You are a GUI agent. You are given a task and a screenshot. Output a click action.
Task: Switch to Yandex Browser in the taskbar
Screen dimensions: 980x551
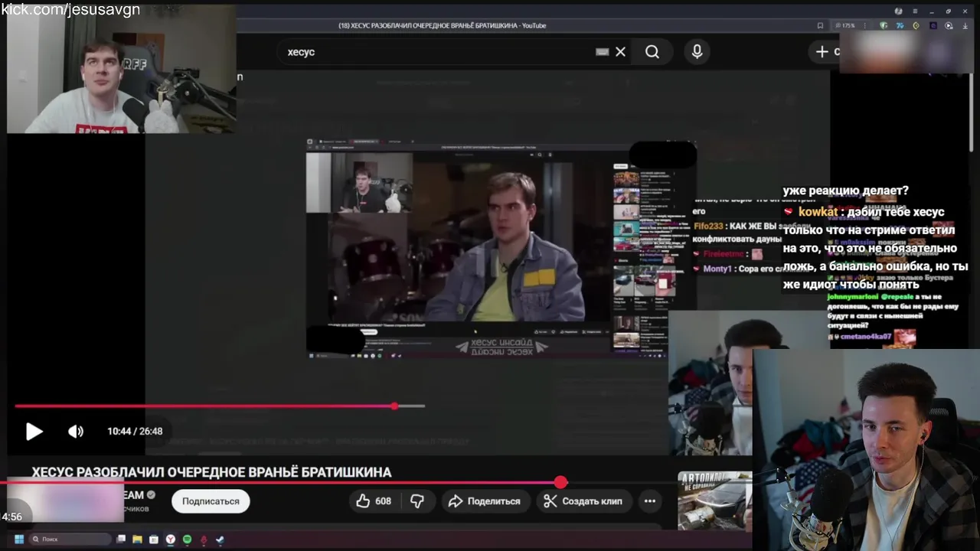170,539
